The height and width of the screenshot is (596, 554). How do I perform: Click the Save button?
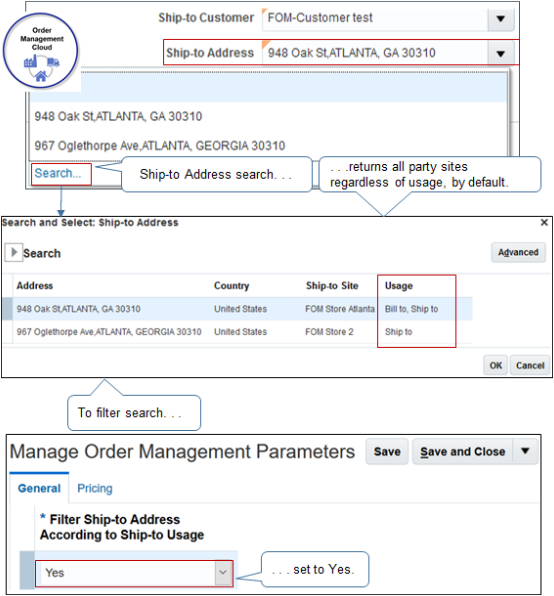[387, 452]
